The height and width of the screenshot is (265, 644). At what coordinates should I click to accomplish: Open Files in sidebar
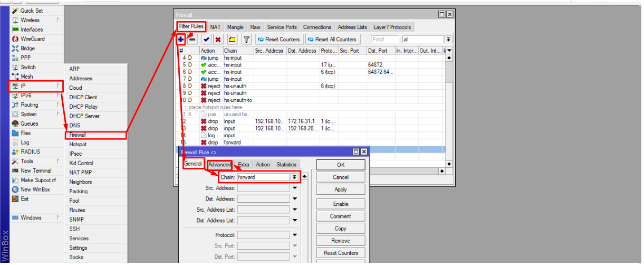coord(26,133)
